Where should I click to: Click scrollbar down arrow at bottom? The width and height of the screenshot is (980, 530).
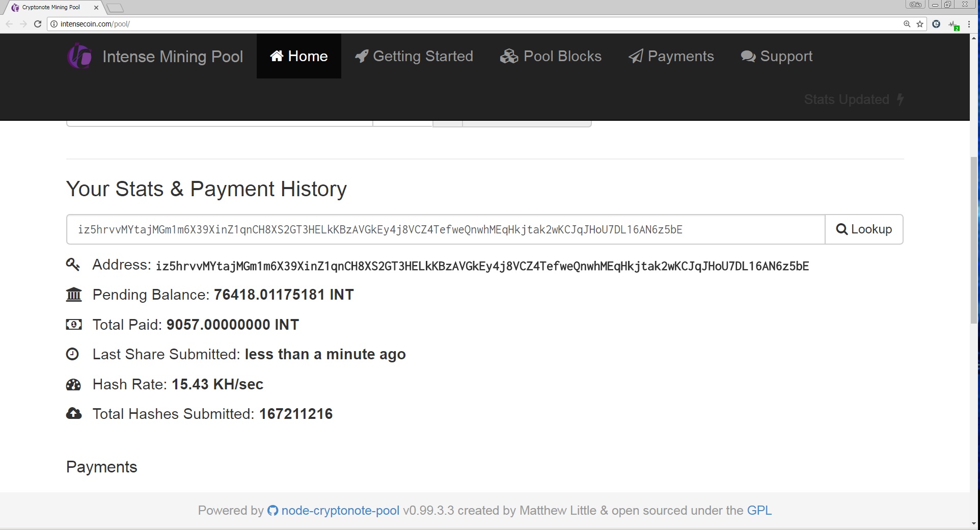tap(974, 523)
